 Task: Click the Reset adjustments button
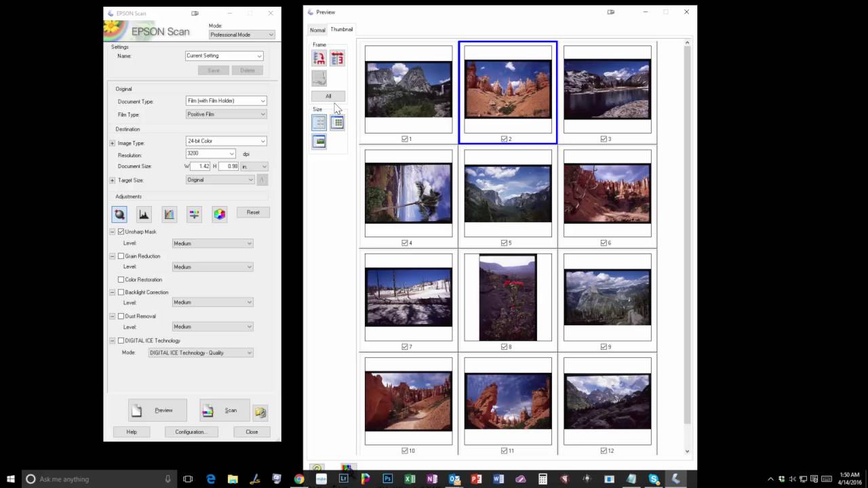(253, 212)
